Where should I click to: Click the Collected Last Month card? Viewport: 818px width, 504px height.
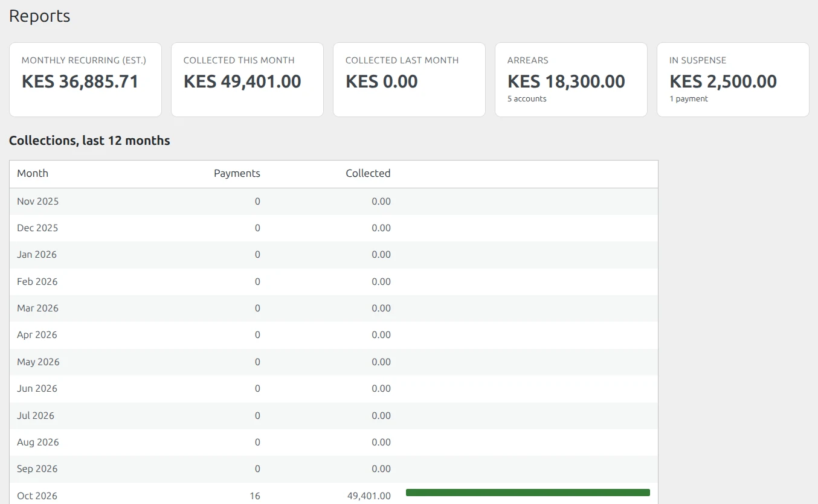click(409, 80)
